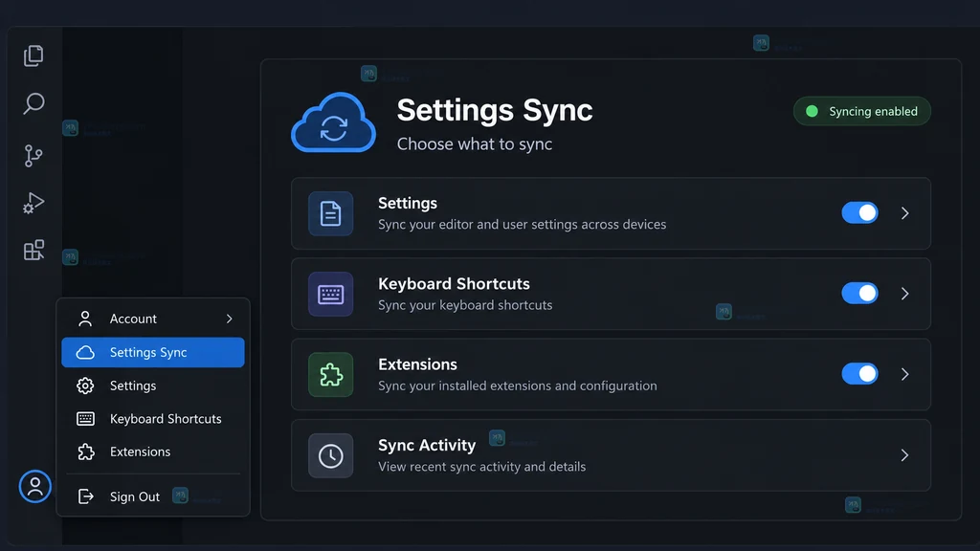Click 'View recent sync activity and details' text
The width and height of the screenshot is (980, 551).
click(x=482, y=467)
